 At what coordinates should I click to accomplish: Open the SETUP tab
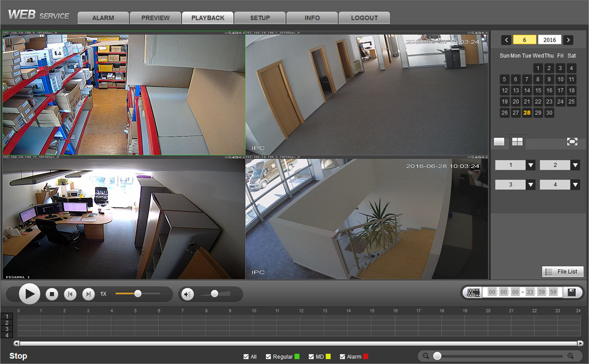pyautogui.click(x=260, y=18)
